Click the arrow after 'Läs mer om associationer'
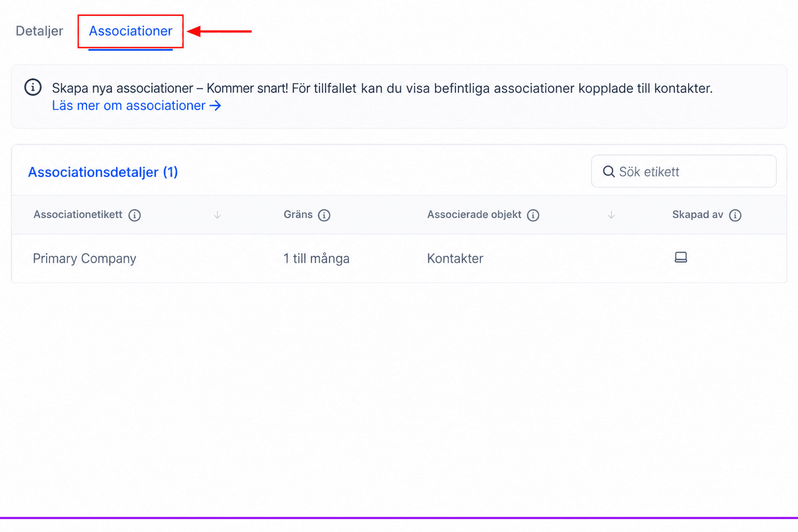The height and width of the screenshot is (532, 798). (x=215, y=105)
